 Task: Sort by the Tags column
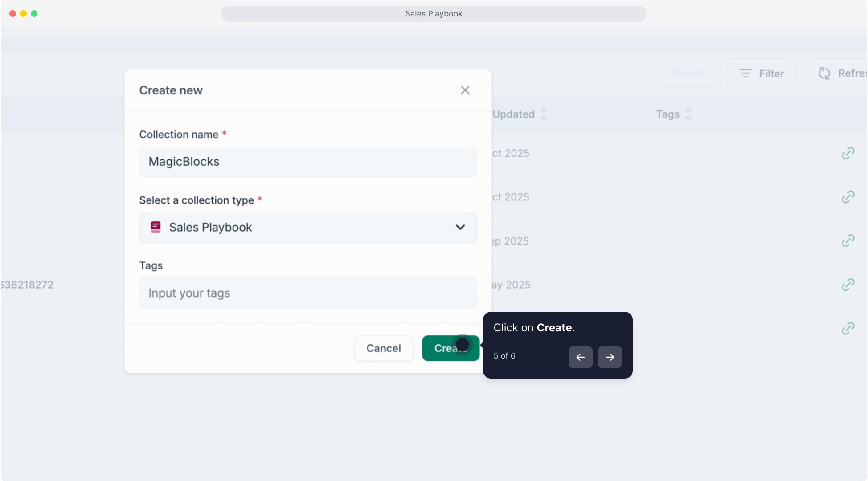(x=673, y=114)
